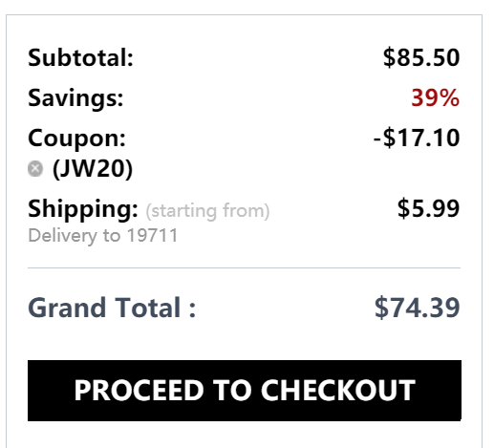The width and height of the screenshot is (494, 448).
Task: Open the Delivery to 19711 link
Action: point(103,236)
